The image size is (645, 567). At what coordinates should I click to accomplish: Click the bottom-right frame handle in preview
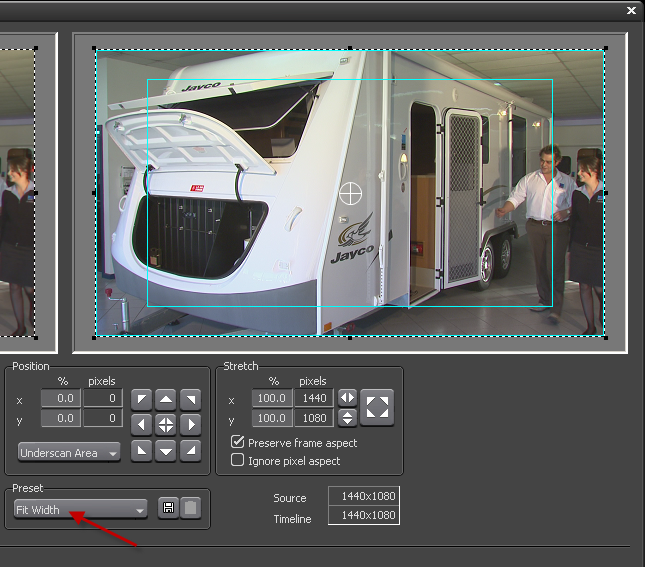pyautogui.click(x=606, y=338)
